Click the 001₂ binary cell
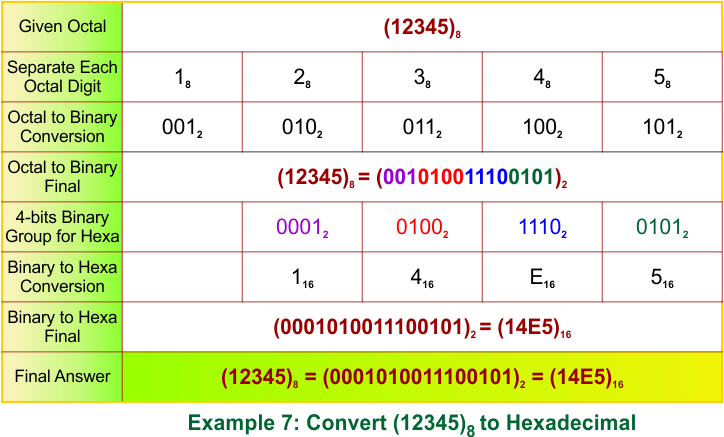 click(182, 127)
